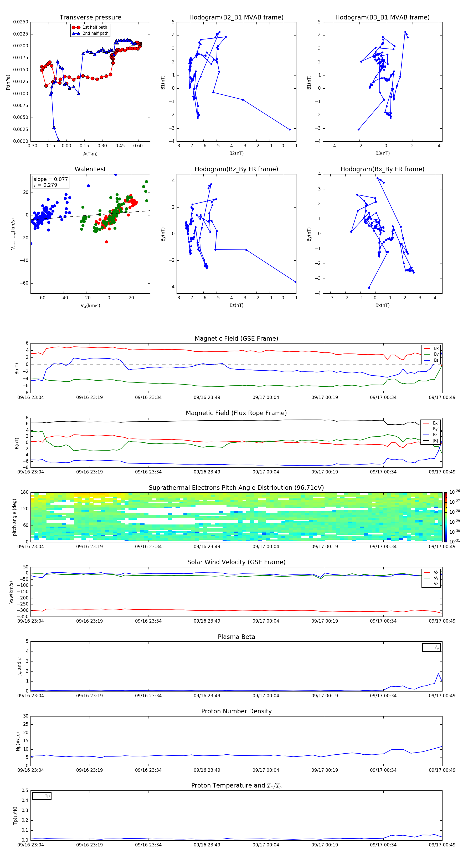Screen dimensions: 473x868
Task: Select the "2nd half path" legend entry
Action: (90, 33)
